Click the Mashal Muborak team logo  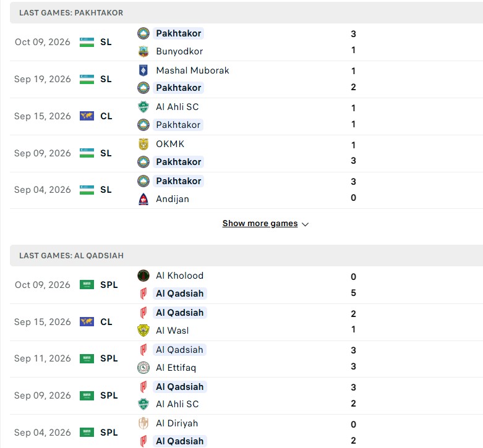[143, 70]
